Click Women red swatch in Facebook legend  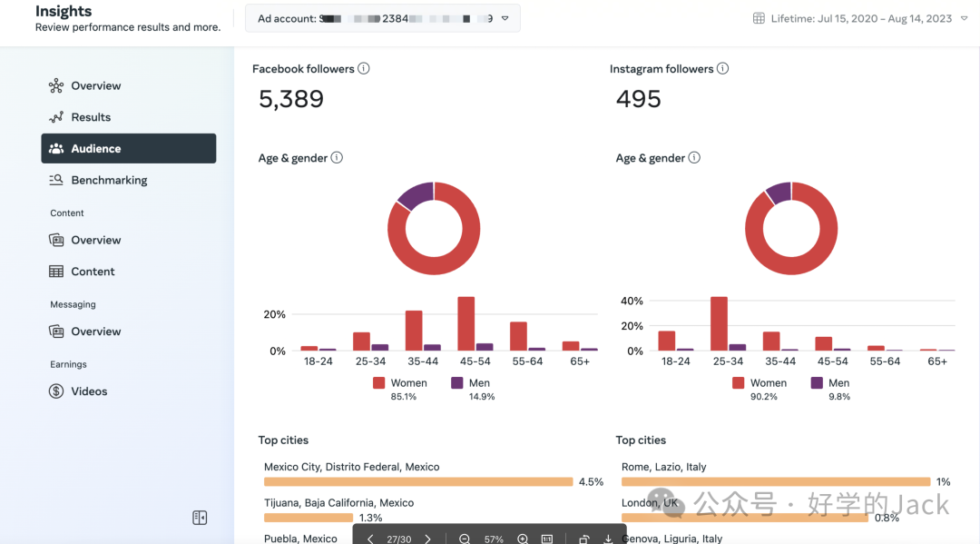coord(378,382)
